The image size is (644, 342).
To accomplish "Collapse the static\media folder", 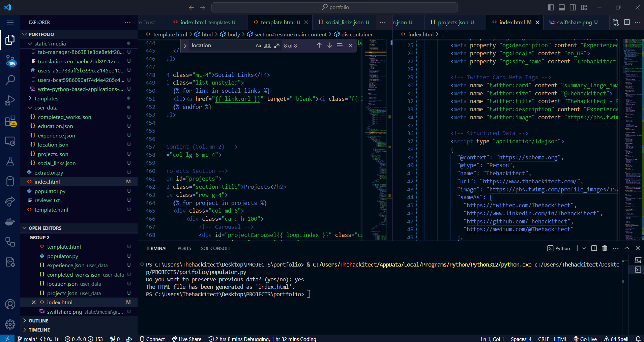I will coord(79,43).
